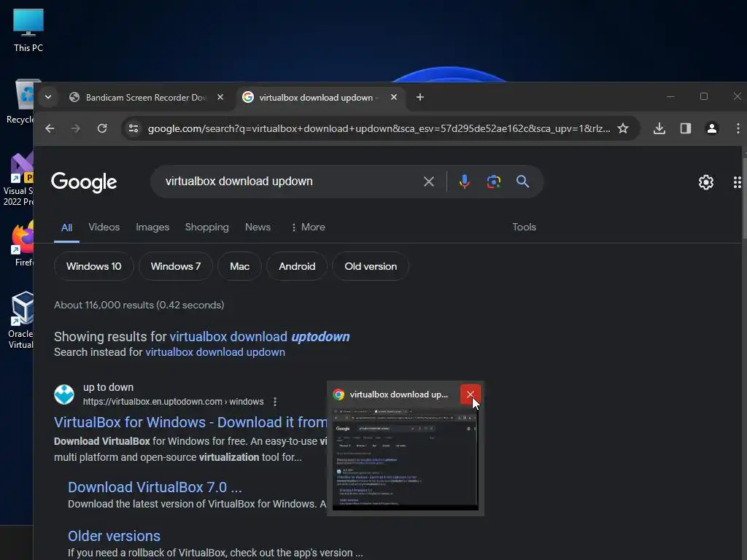Screen dimensions: 747x560
Task: View site information icon in the address bar
Action: (x=134, y=128)
